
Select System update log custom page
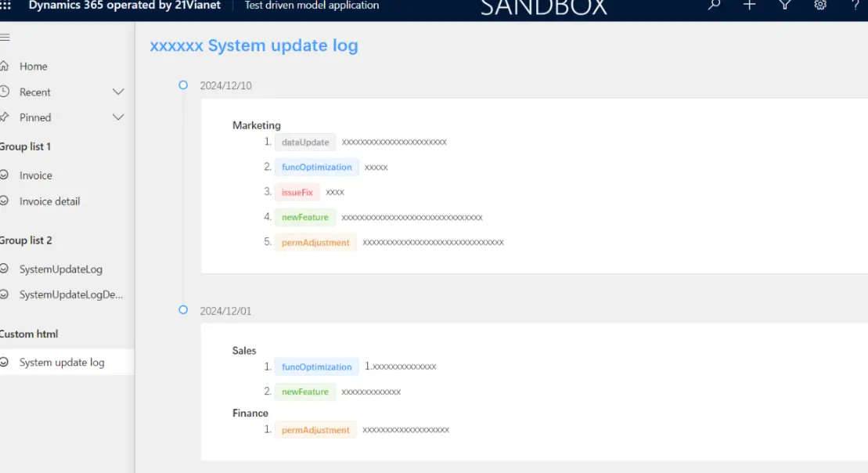click(61, 363)
